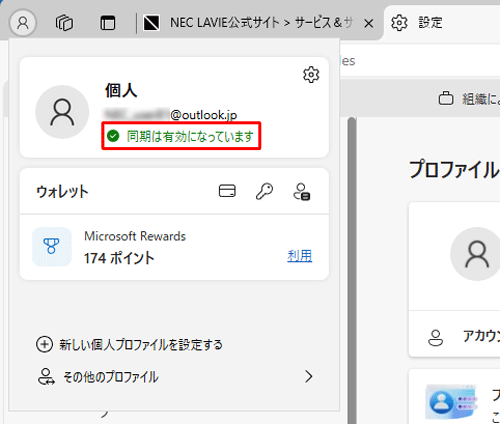Open the wallet personal info icon

[x=302, y=192]
